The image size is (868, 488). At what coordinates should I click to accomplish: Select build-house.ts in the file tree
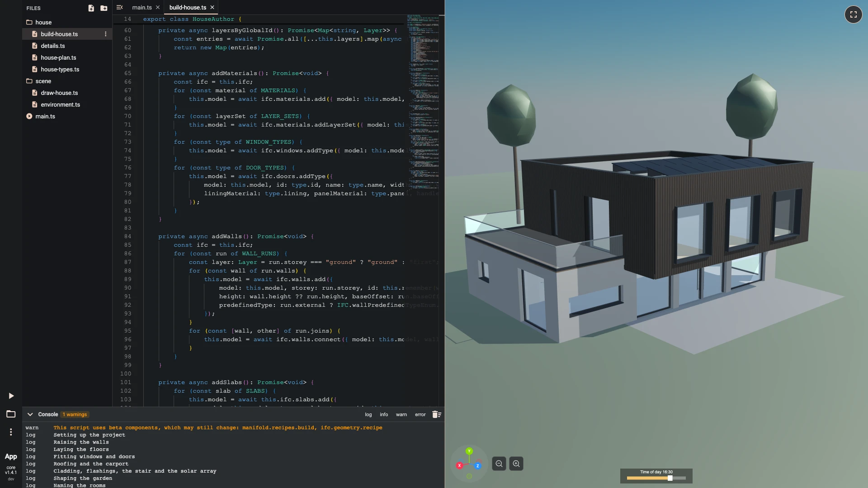pos(67,34)
